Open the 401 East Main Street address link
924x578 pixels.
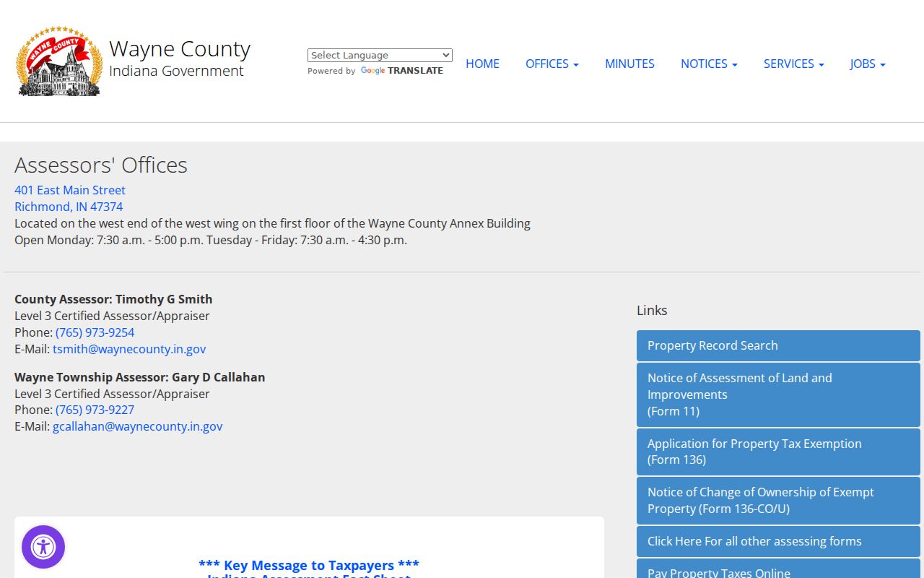[x=70, y=190]
